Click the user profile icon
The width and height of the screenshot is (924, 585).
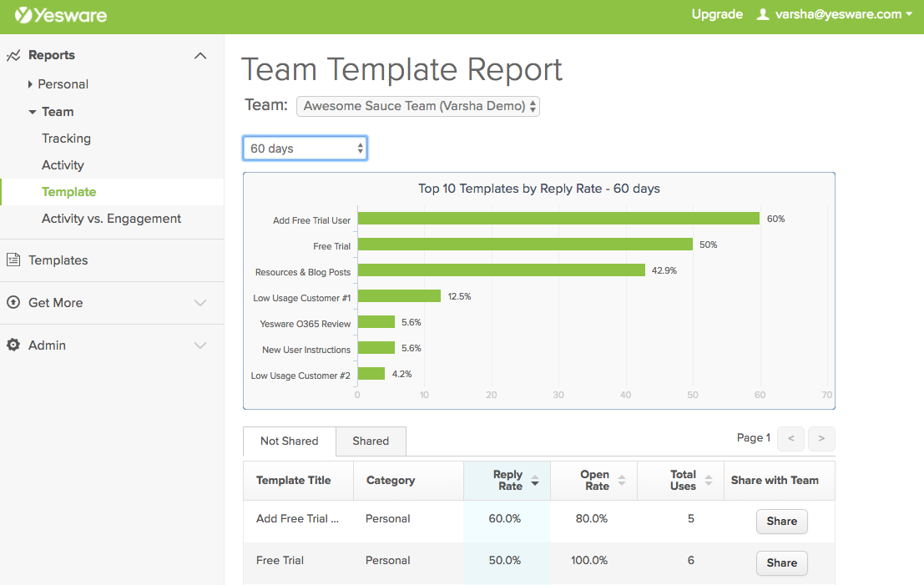763,14
